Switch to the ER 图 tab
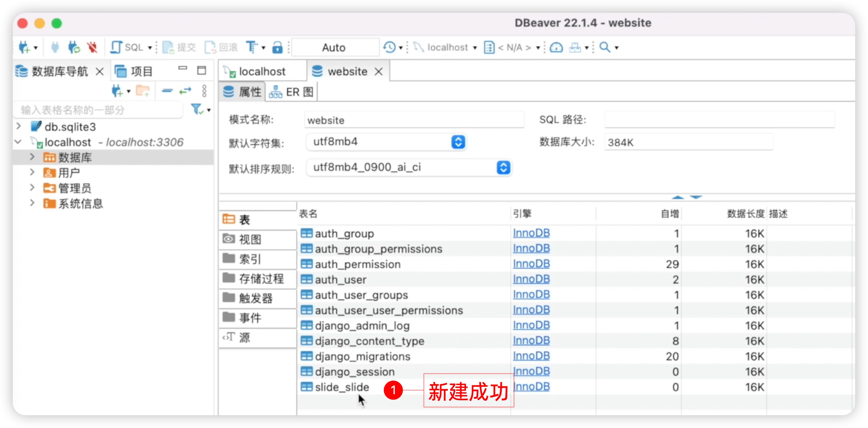This screenshot has width=868, height=428. pyautogui.click(x=291, y=92)
